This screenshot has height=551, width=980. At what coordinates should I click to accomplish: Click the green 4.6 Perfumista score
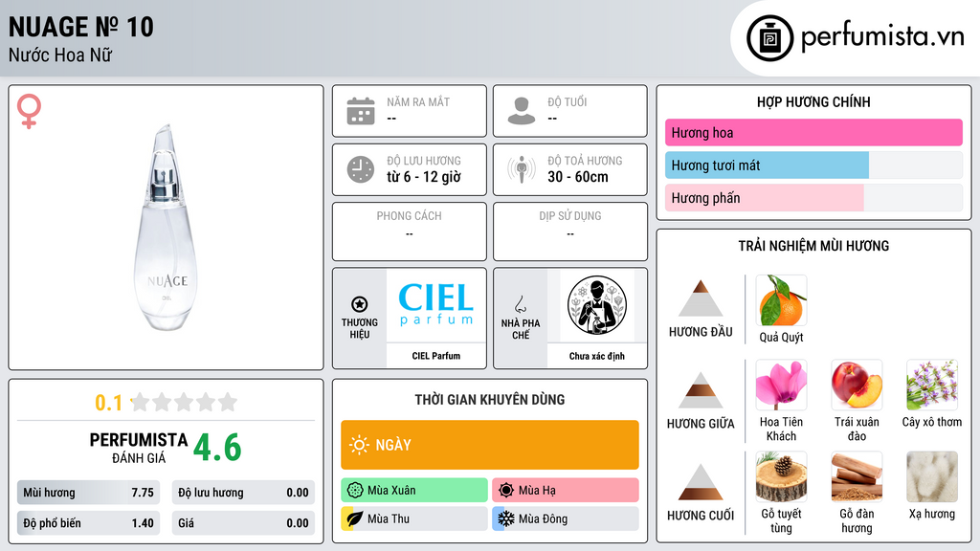[217, 448]
